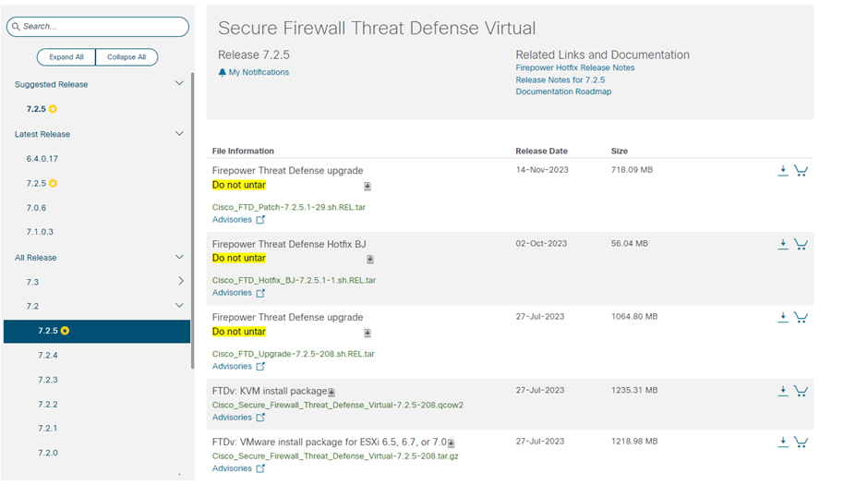
Task: Click the sidebar vertical scrollbar
Action: coord(193,220)
